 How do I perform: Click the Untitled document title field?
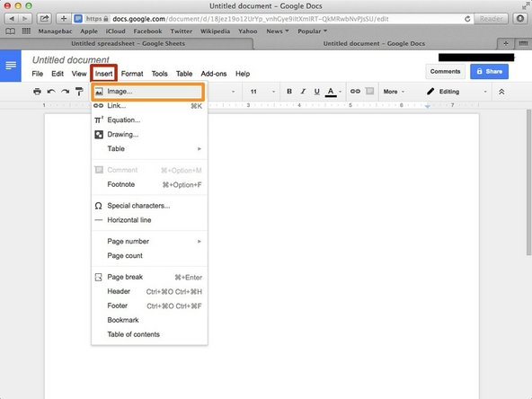(71, 60)
